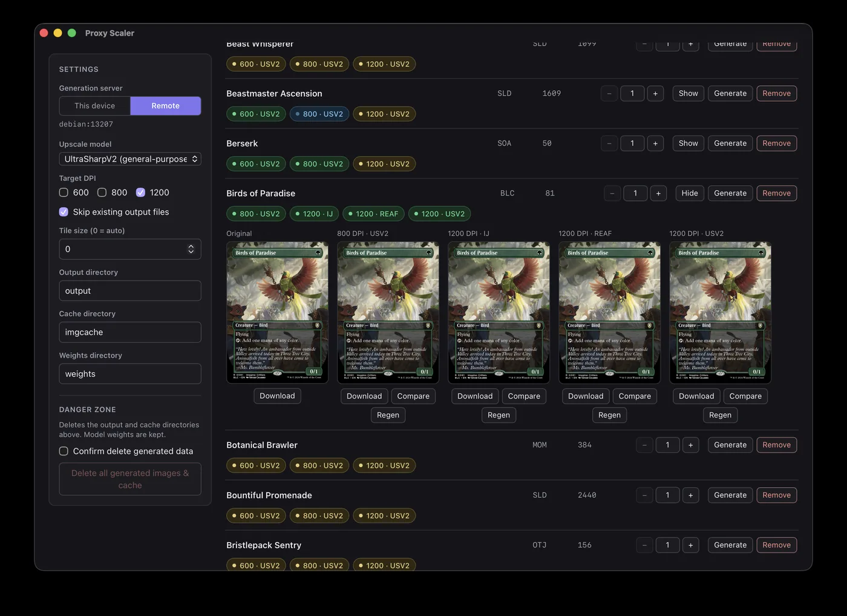Viewport: 847px width, 616px height.
Task: Click the 1200 · IJ chip
Action: [x=315, y=214]
